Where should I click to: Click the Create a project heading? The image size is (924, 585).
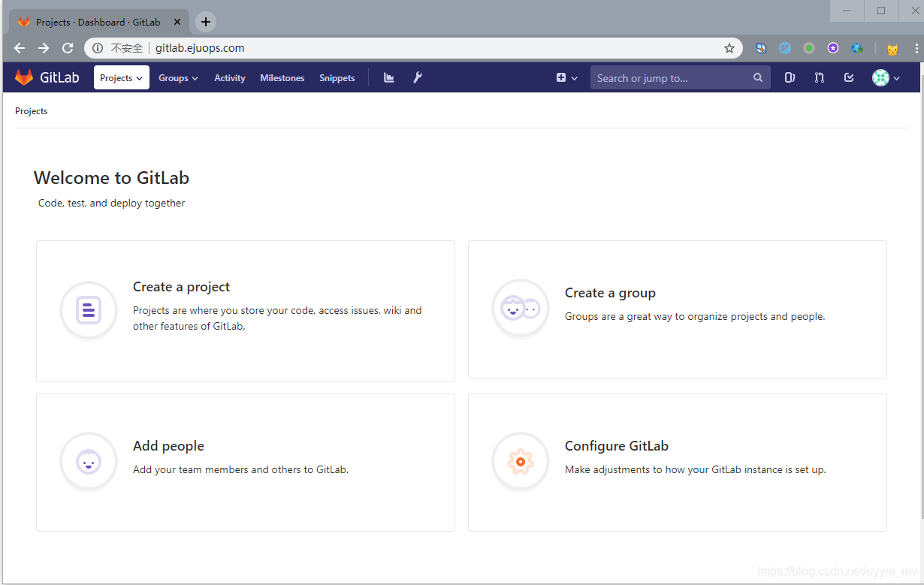click(x=181, y=287)
